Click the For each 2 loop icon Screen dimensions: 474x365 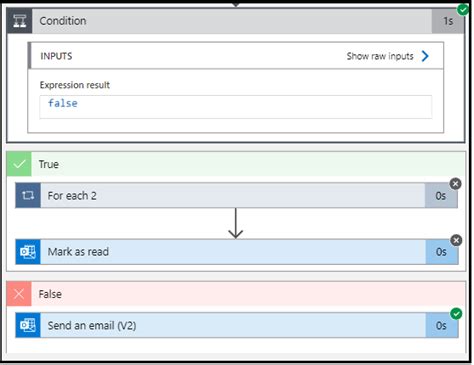[x=28, y=195]
